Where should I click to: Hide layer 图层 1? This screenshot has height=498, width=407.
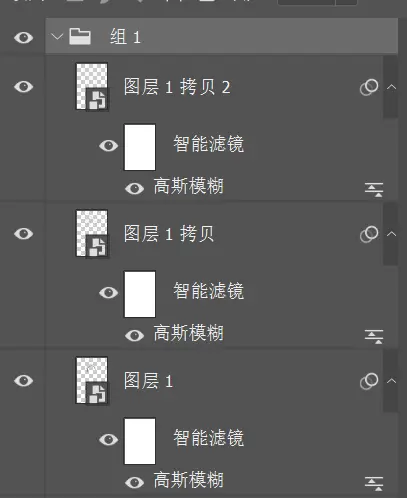23,381
